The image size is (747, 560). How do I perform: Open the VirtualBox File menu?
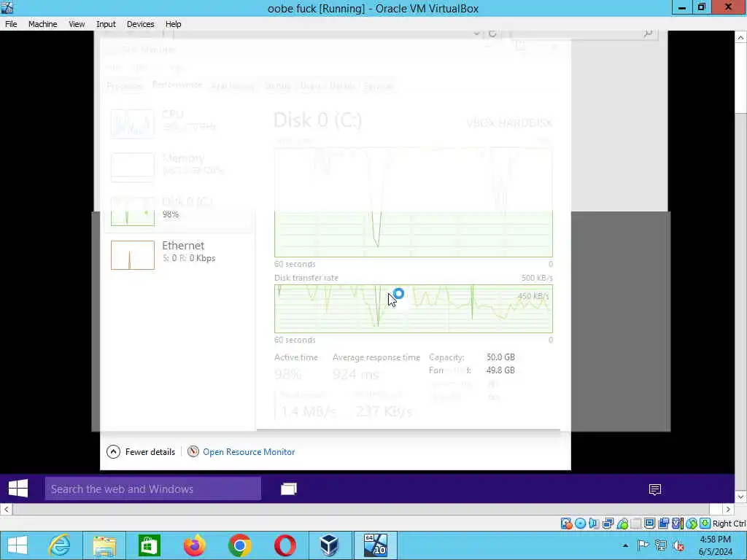click(x=11, y=24)
